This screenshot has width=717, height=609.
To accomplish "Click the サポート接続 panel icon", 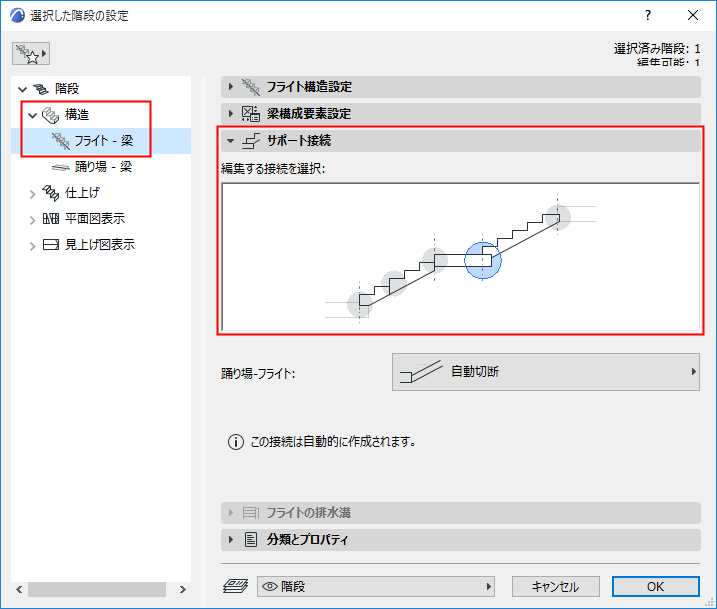I will [x=251, y=140].
